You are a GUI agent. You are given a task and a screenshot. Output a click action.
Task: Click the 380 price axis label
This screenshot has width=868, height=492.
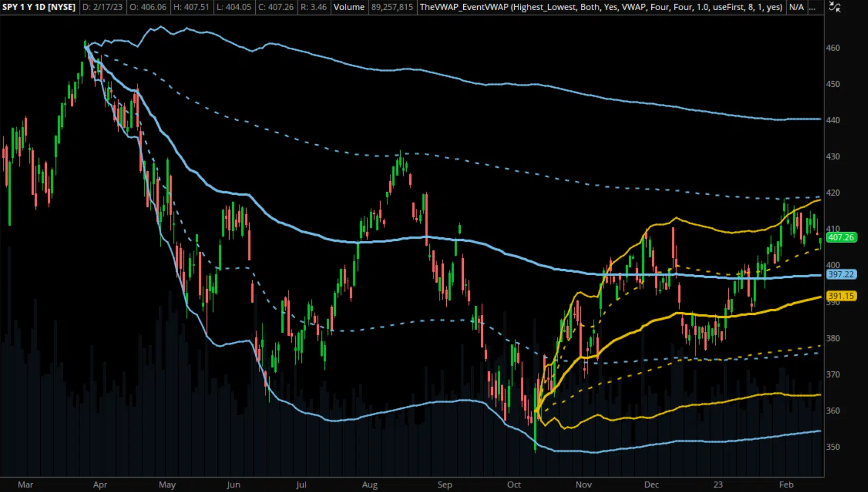click(833, 338)
